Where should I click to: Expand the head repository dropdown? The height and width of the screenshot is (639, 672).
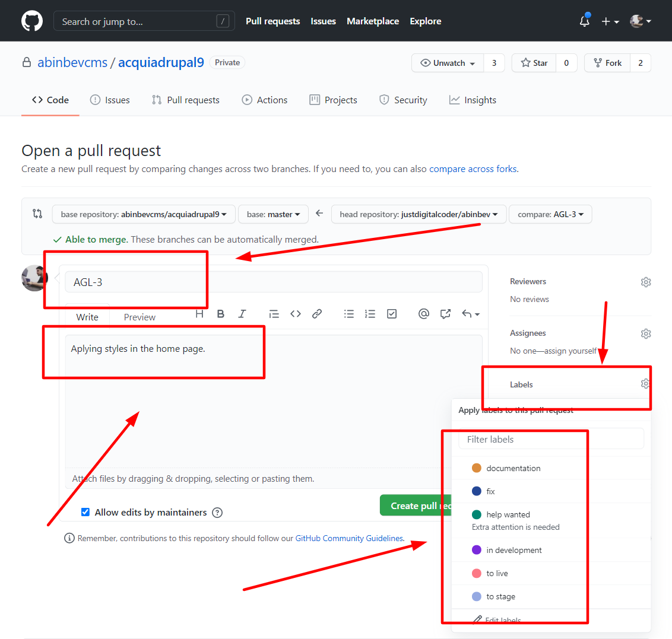[419, 214]
